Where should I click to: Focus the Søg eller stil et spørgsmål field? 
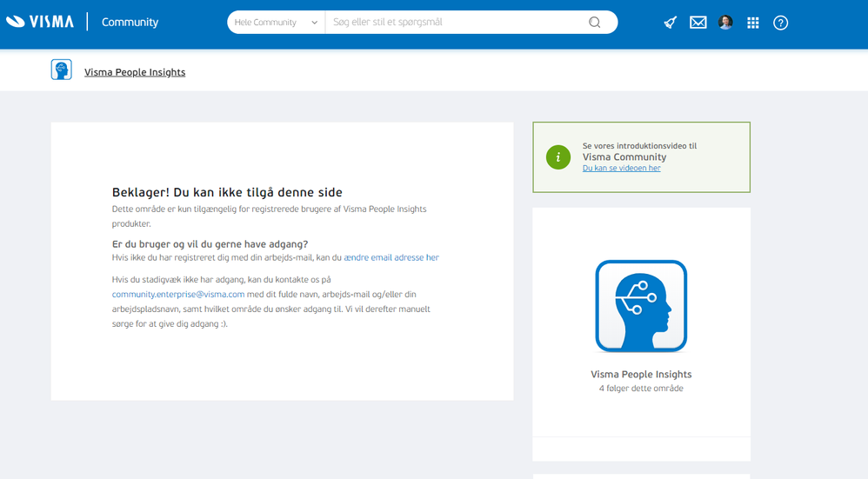click(457, 22)
